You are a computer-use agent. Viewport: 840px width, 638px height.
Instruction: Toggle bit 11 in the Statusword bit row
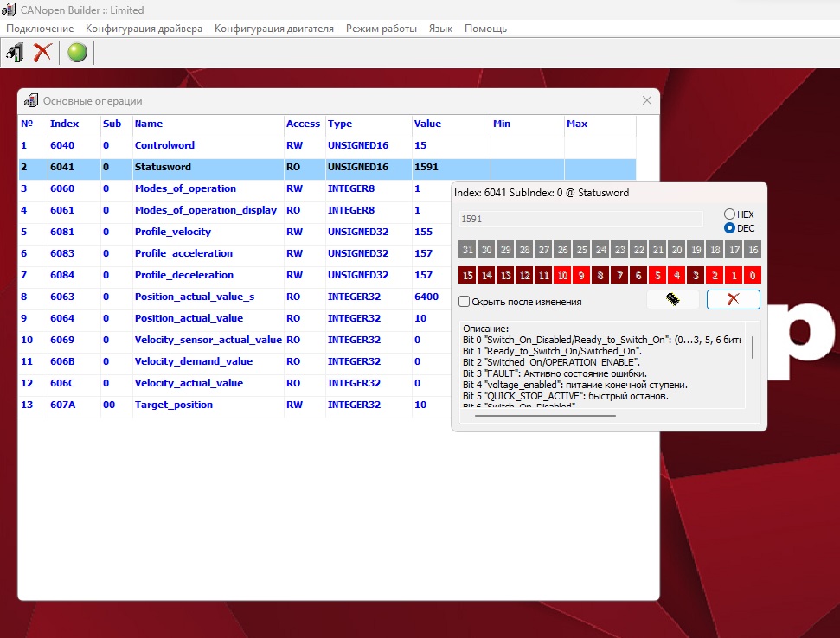[544, 275]
